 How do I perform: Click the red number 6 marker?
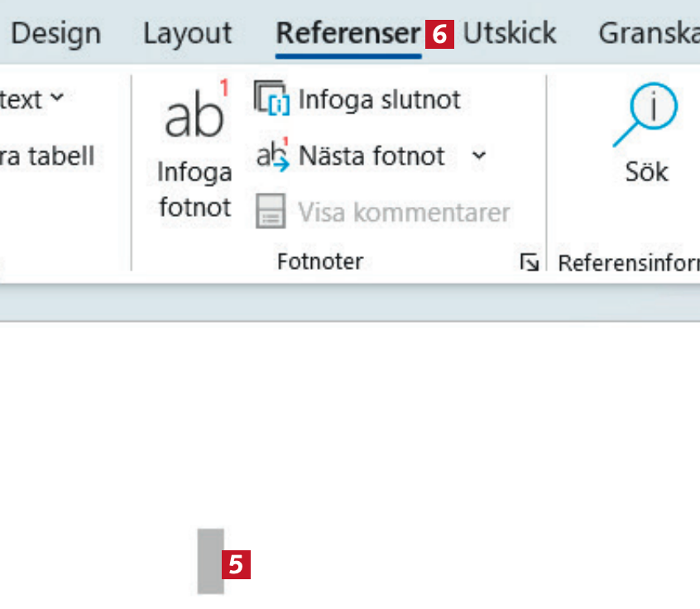[440, 34]
